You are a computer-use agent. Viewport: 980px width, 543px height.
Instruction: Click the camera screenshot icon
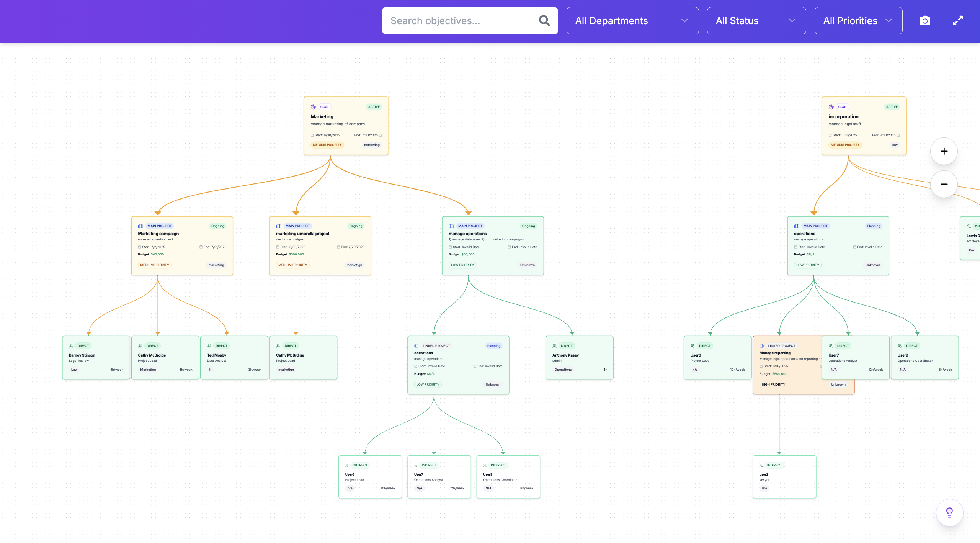(x=924, y=21)
